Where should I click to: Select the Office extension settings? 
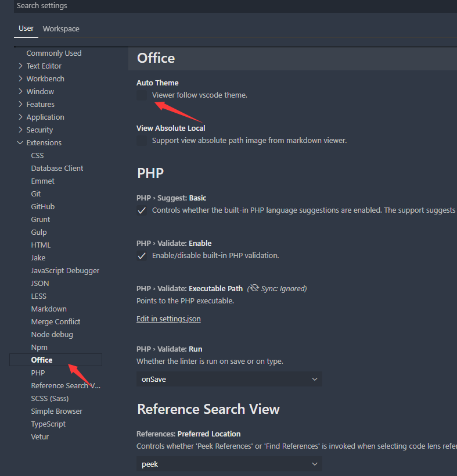click(x=41, y=360)
